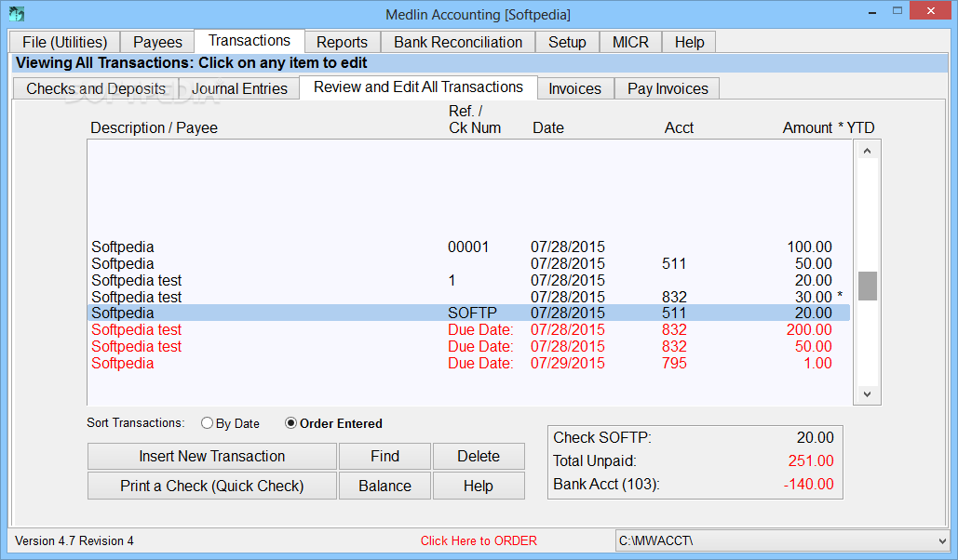Click the Ref. / Ck Num column header
Screen dimensions: 958x560
point(475,119)
